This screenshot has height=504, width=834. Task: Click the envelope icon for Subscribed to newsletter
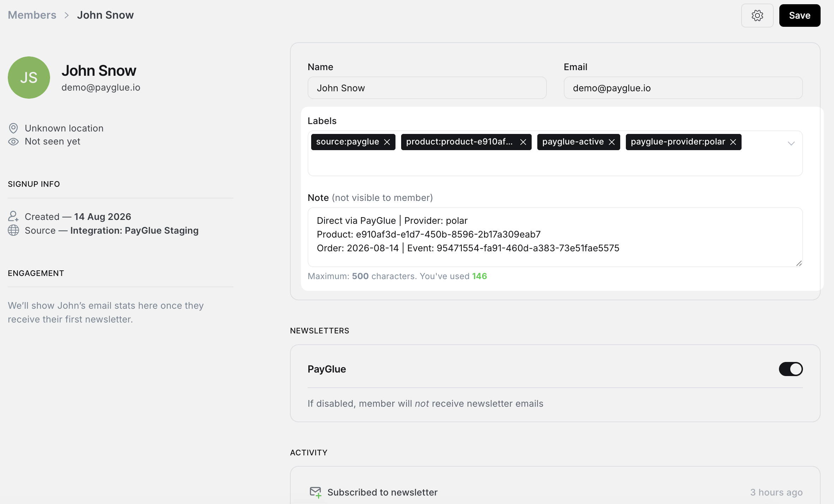[315, 492]
